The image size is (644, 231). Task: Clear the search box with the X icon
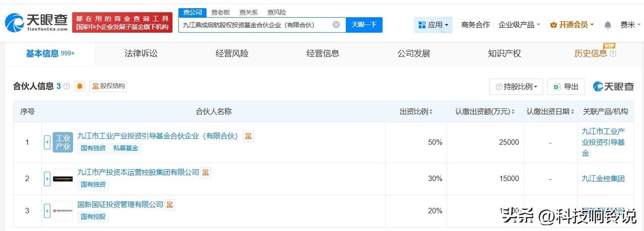[x=336, y=24]
